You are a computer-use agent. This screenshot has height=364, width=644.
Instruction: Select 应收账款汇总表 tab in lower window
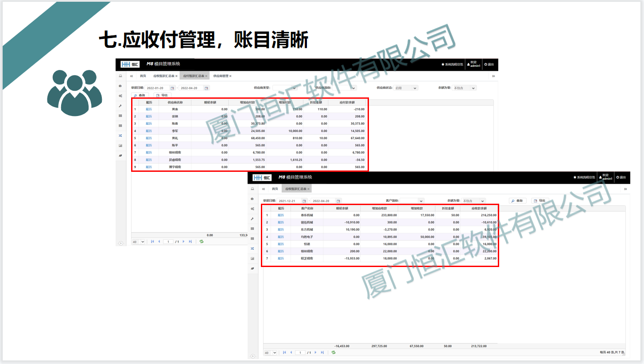[x=296, y=189]
